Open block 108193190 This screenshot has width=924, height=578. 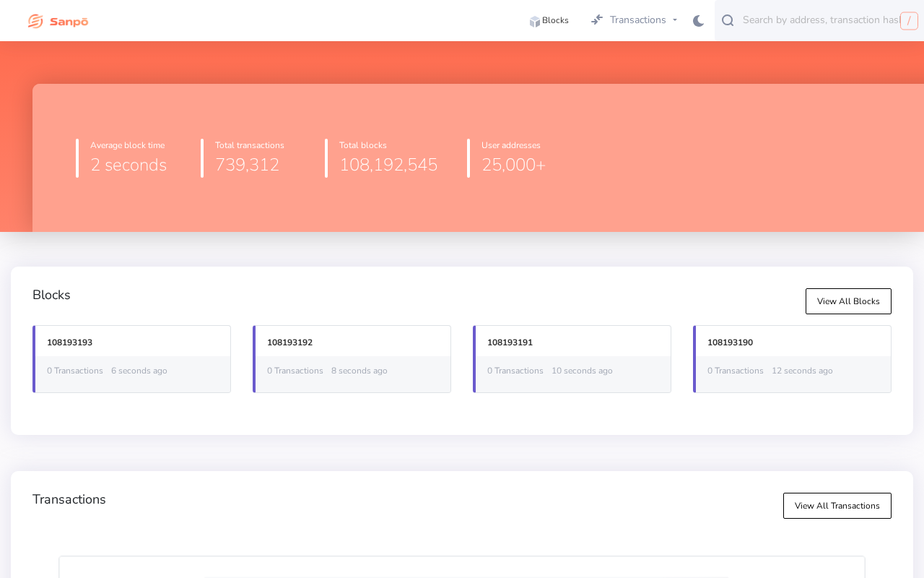click(x=730, y=342)
